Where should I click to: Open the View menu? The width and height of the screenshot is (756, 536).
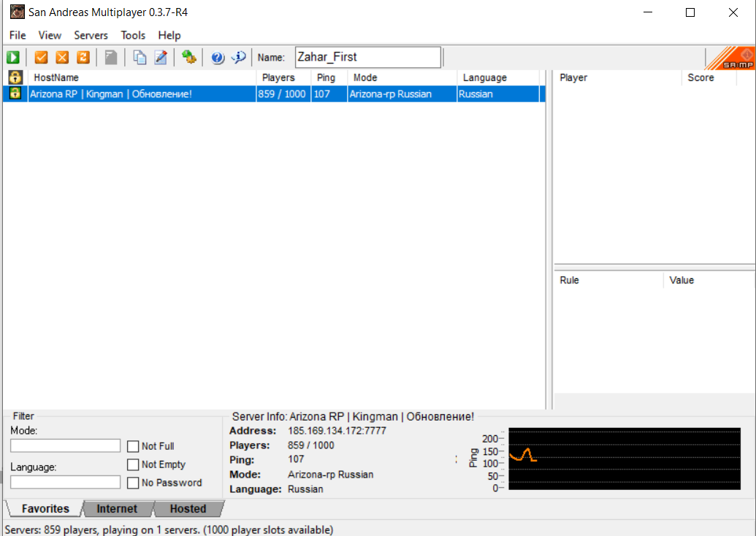[50, 35]
